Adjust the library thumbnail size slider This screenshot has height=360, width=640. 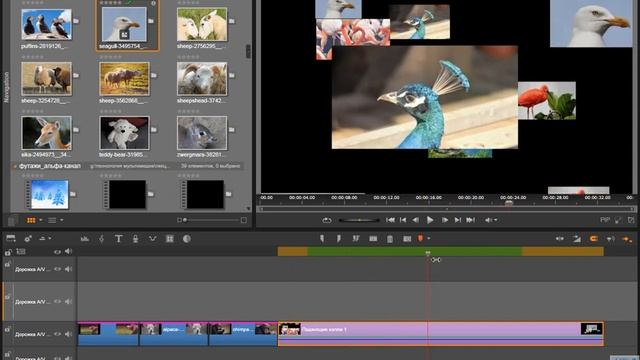[211, 220]
